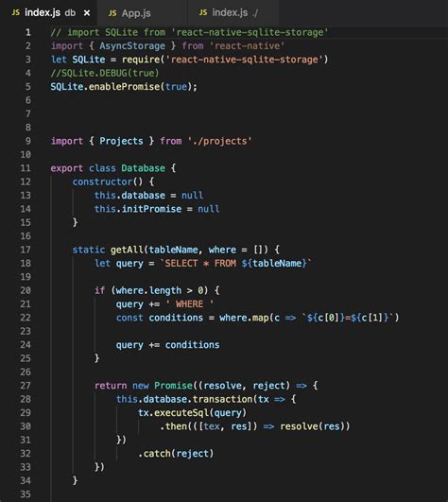Click the JS icon on index.js ./ tab
The width and height of the screenshot is (448, 502).
pyautogui.click(x=203, y=12)
